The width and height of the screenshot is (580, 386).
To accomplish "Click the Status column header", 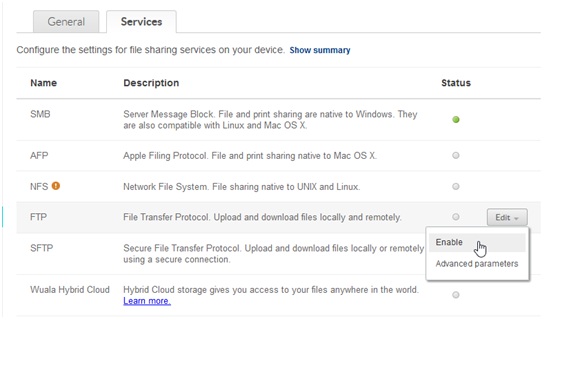I will point(456,83).
